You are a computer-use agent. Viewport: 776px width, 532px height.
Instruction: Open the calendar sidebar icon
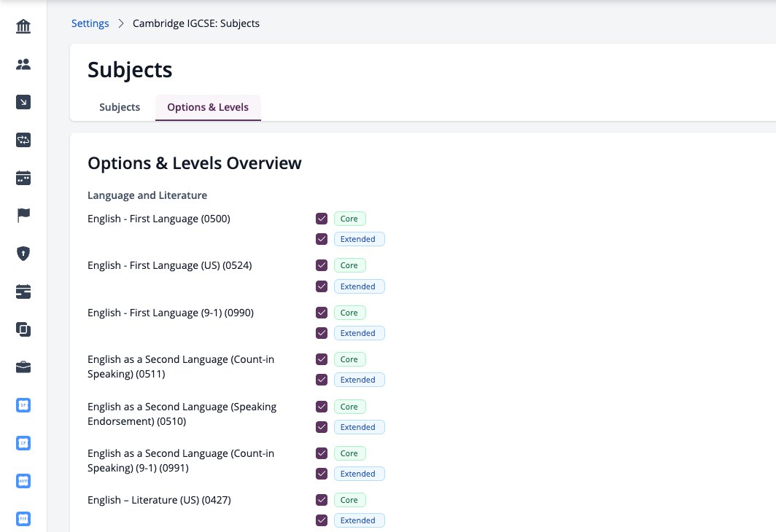click(x=23, y=178)
